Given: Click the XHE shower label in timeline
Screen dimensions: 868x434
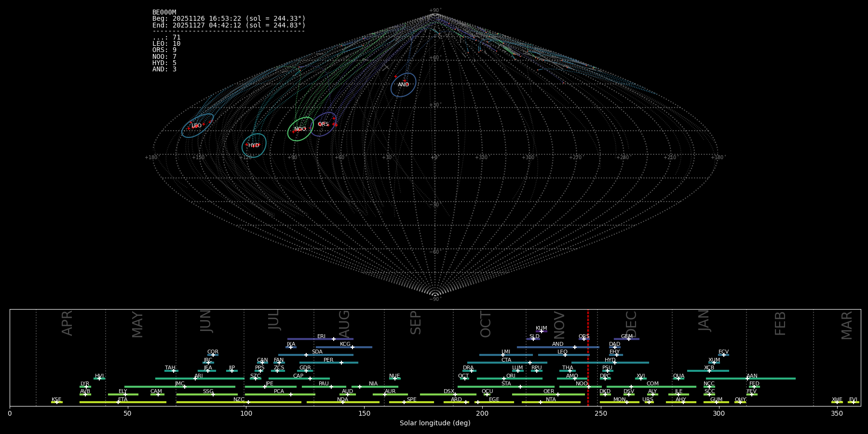Looking at the screenshot, I should point(837,400).
